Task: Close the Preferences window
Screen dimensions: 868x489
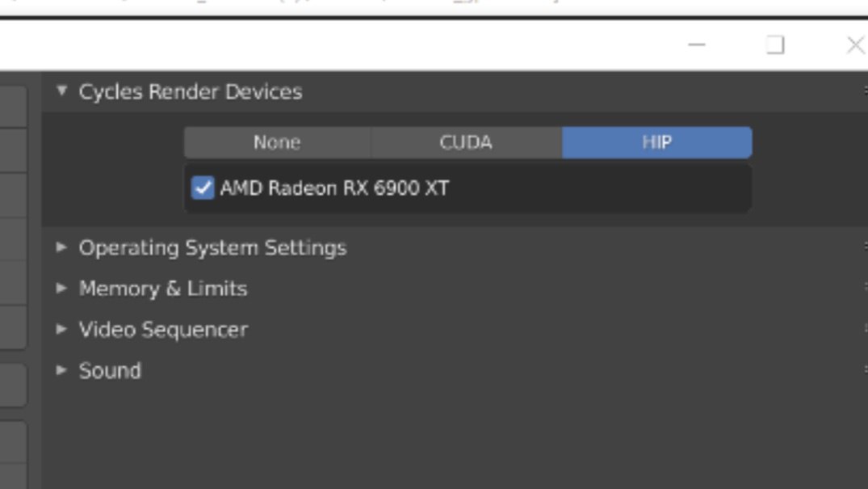Action: click(x=855, y=45)
